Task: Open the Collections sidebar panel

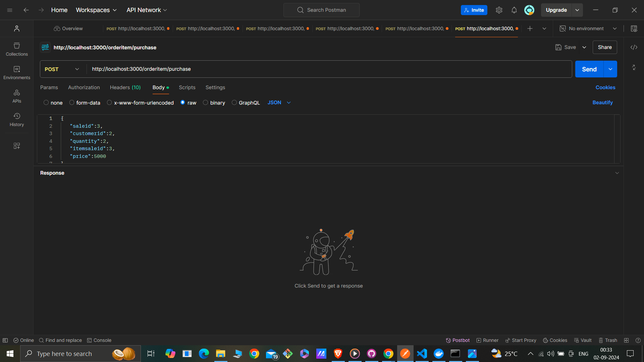Action: pos(17,49)
